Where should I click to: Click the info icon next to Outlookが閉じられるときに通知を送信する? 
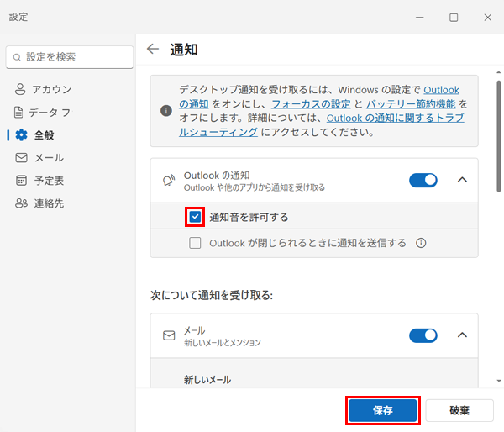[421, 243]
